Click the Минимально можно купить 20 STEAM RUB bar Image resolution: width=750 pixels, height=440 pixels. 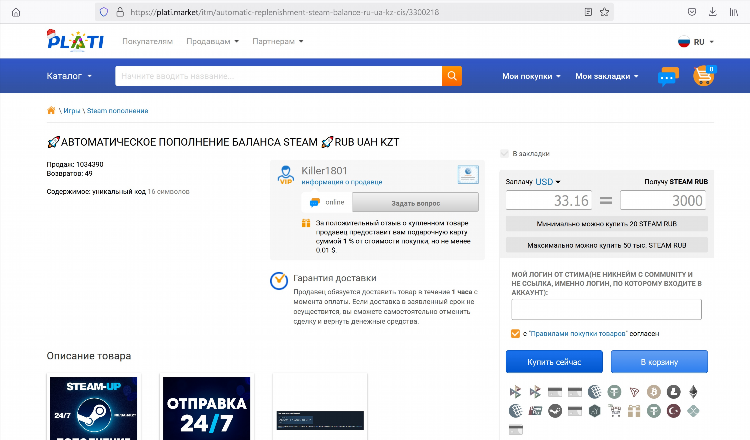tap(607, 223)
